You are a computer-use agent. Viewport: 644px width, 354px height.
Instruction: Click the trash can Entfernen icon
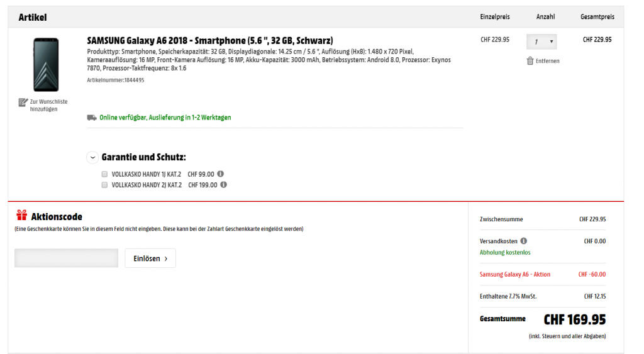pyautogui.click(x=530, y=61)
